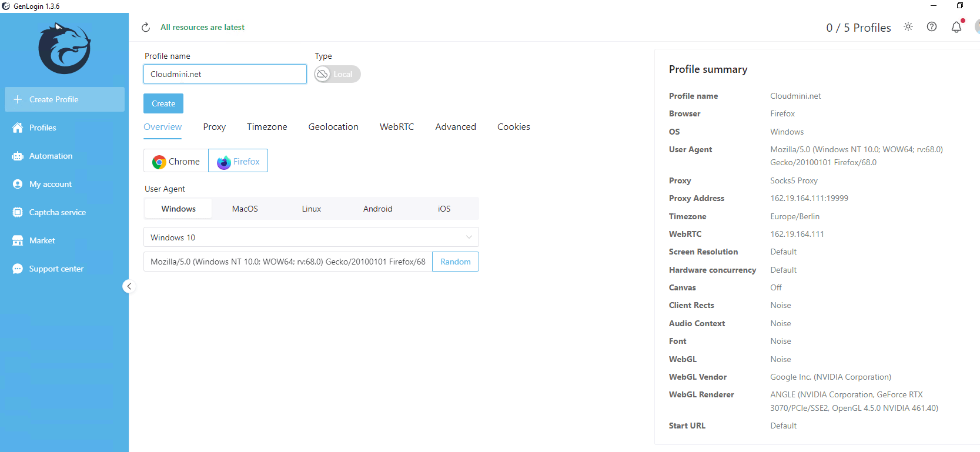Toggle the Local profile type switch
The image size is (980, 452).
click(337, 74)
